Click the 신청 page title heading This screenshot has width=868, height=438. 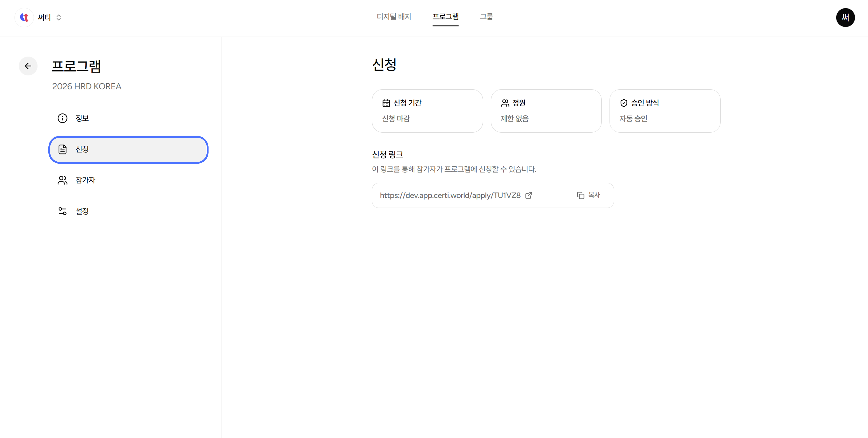[384, 65]
